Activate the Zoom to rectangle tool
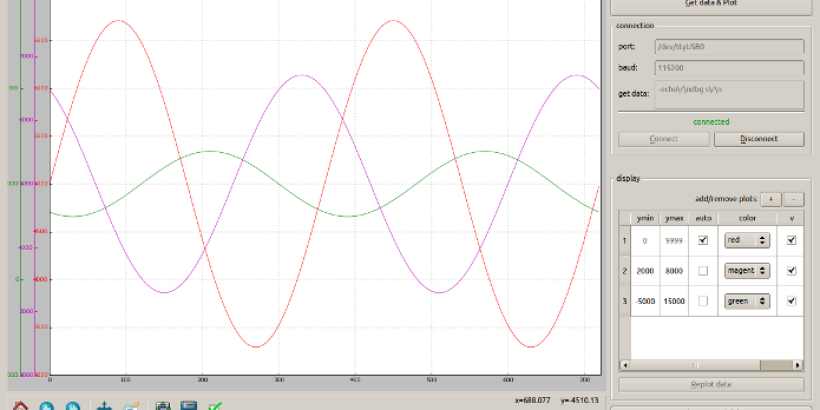The image size is (820, 410). 131,406
